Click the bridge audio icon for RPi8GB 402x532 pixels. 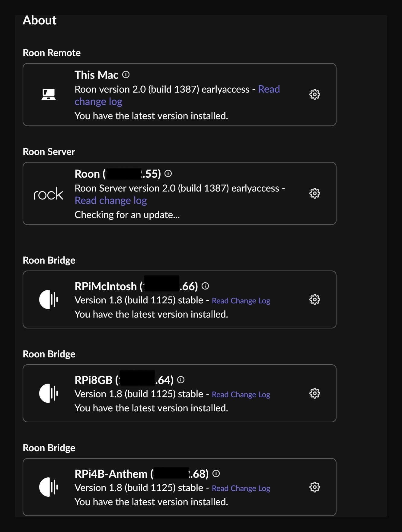pyautogui.click(x=49, y=393)
